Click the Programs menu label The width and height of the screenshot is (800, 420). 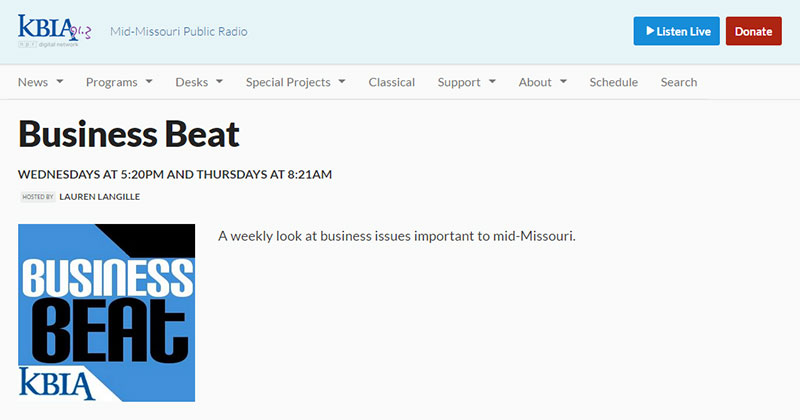pyautogui.click(x=110, y=82)
